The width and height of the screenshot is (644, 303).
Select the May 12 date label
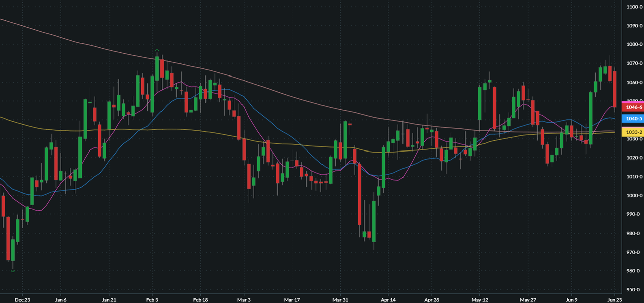click(x=480, y=299)
